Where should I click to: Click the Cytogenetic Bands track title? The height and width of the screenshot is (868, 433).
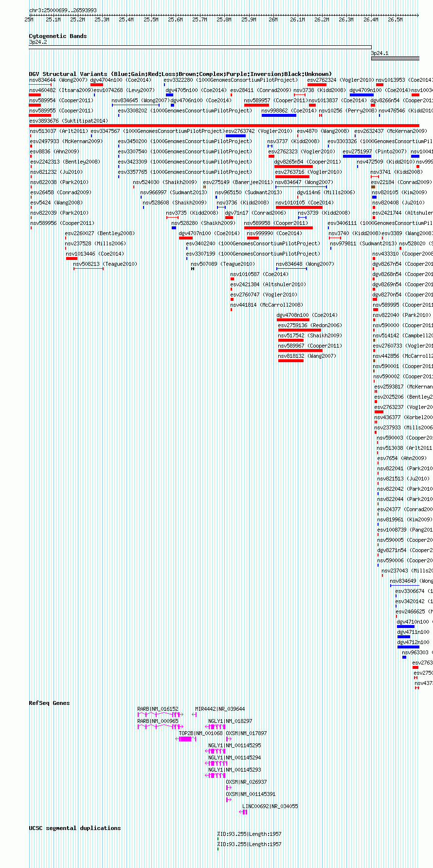coord(58,36)
